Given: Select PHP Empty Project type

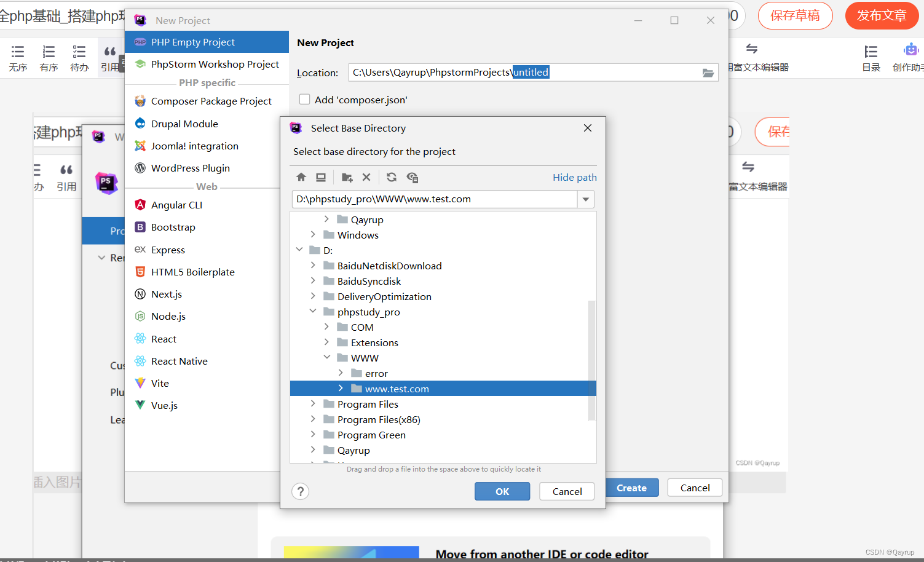Looking at the screenshot, I should (x=207, y=42).
